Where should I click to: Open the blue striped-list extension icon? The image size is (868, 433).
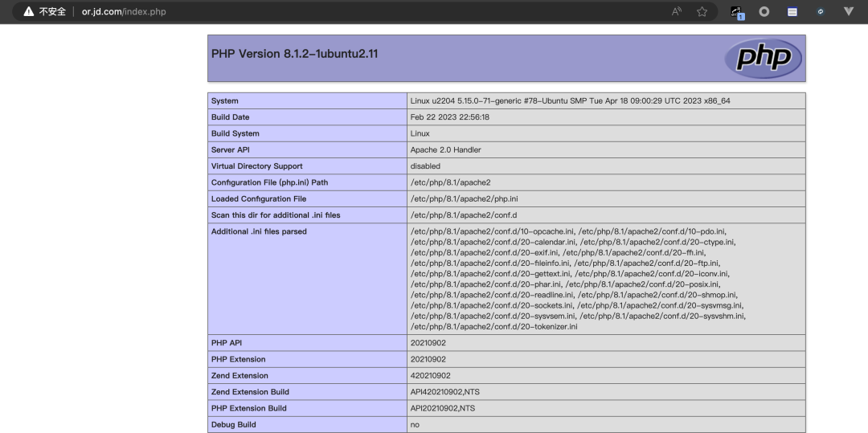(x=792, y=11)
